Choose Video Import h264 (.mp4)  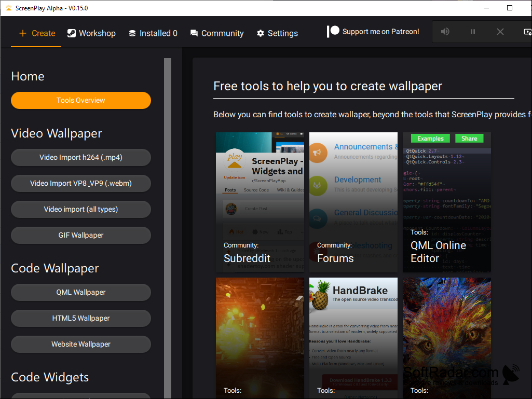tap(81, 157)
